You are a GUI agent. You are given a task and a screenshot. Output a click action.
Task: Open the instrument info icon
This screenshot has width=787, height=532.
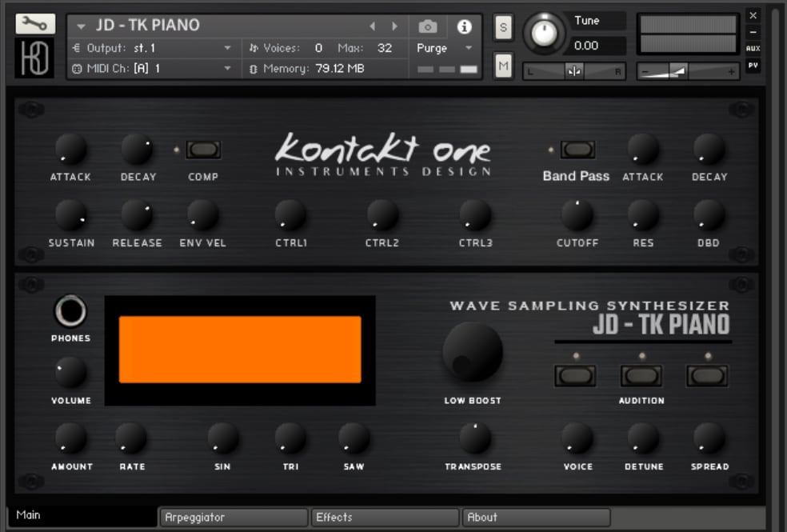coord(464,26)
